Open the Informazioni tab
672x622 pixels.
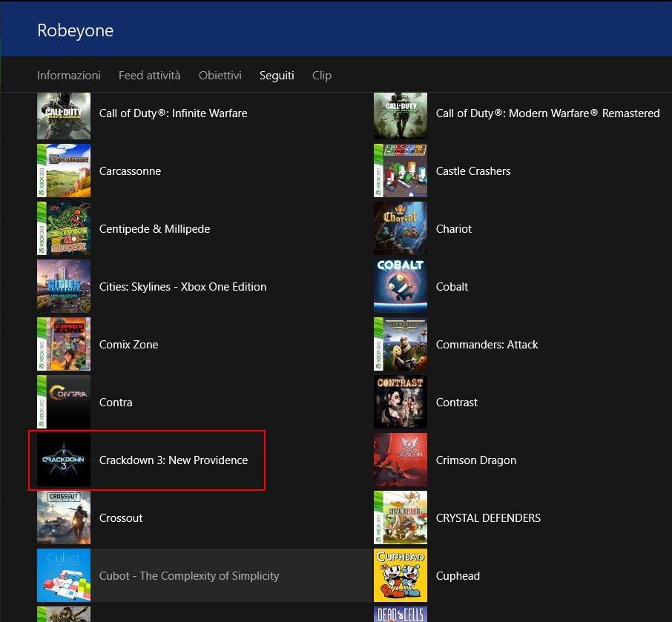pyautogui.click(x=69, y=76)
